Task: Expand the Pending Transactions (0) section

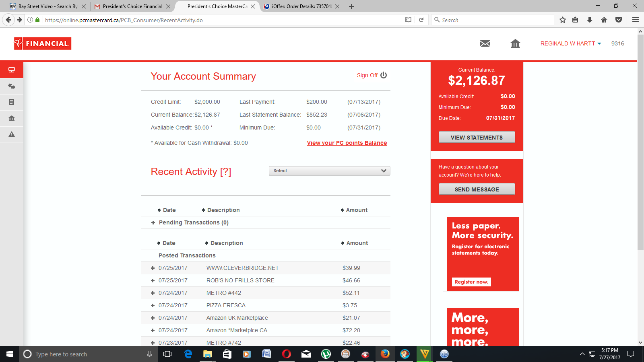Action: [153, 222]
